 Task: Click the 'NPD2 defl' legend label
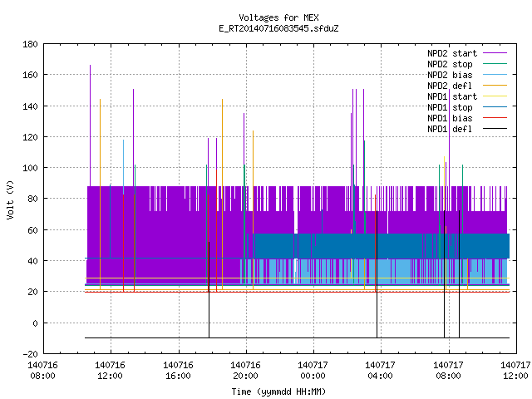click(450, 86)
